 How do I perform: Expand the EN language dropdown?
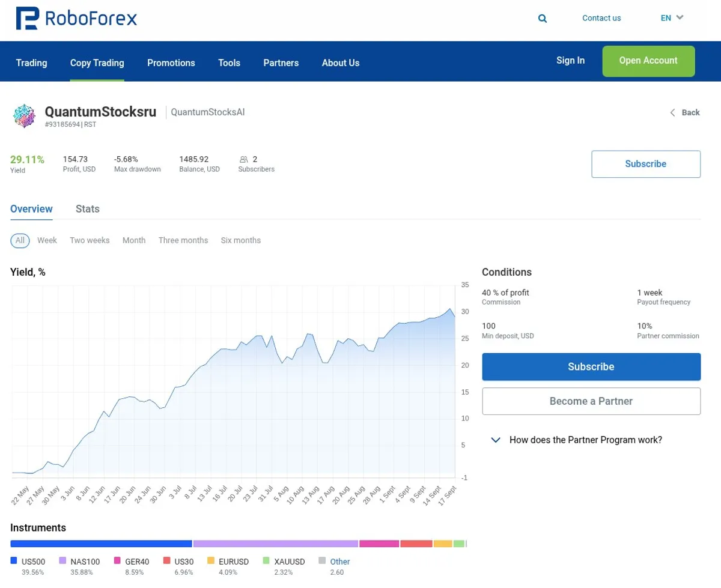coord(672,18)
